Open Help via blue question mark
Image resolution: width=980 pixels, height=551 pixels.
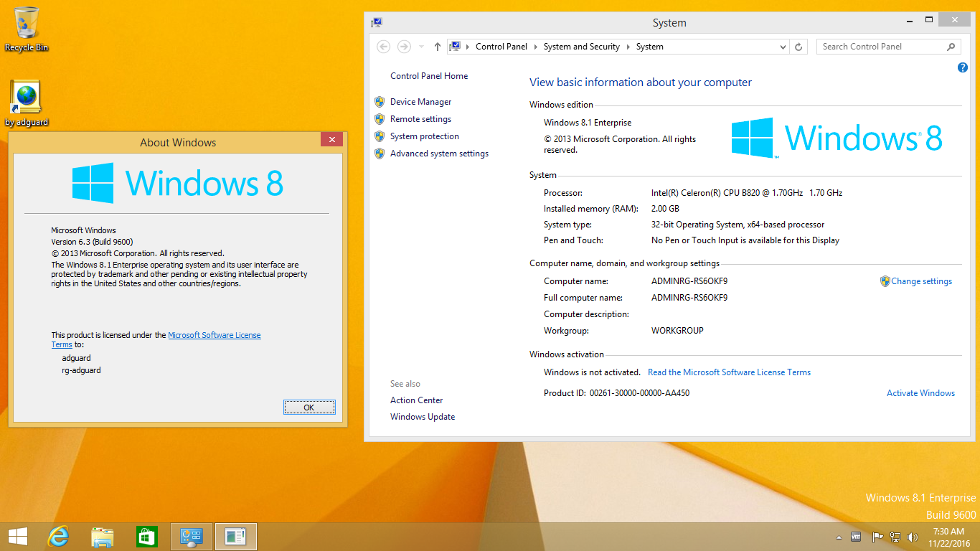[x=963, y=67]
